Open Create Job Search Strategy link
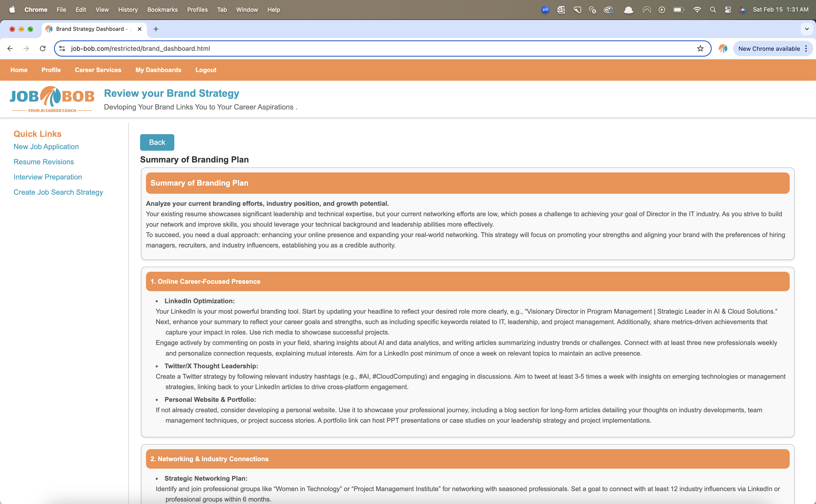 [x=58, y=192]
